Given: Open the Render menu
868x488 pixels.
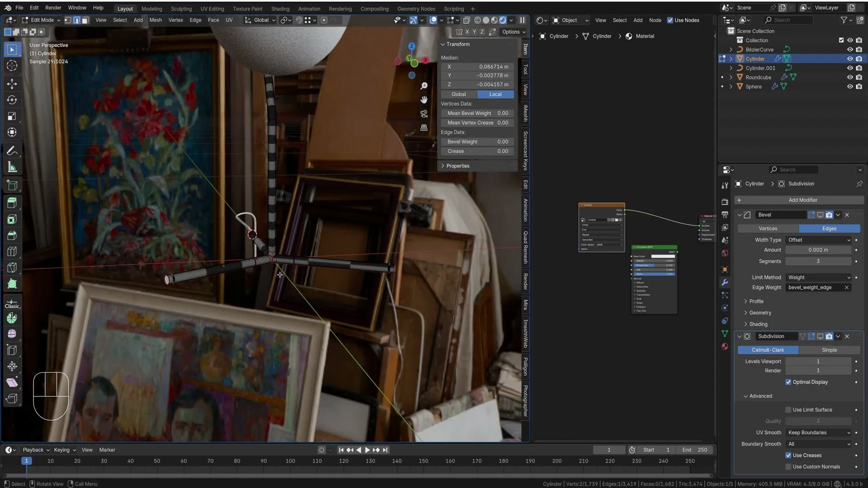Looking at the screenshot, I should [53, 8].
